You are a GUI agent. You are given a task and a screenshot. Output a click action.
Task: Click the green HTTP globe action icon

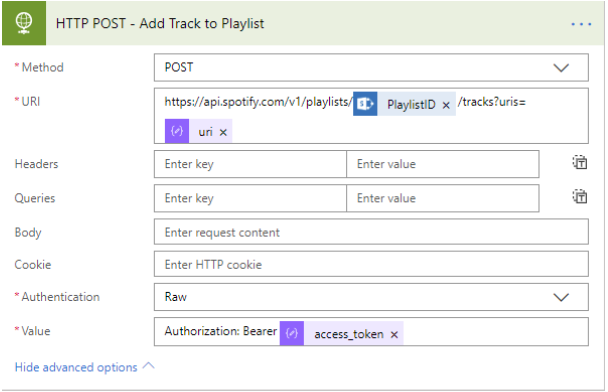(24, 23)
